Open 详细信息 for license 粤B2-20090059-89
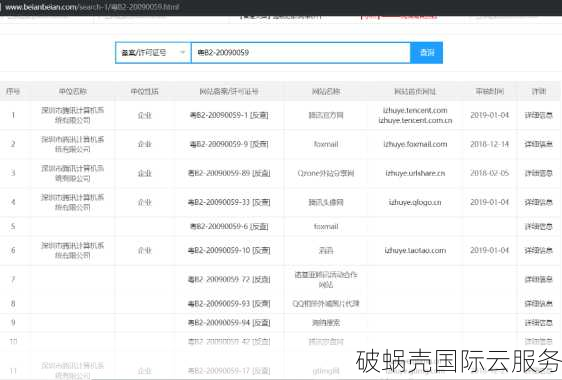Viewport: 562px width, 380px height. 539,173
